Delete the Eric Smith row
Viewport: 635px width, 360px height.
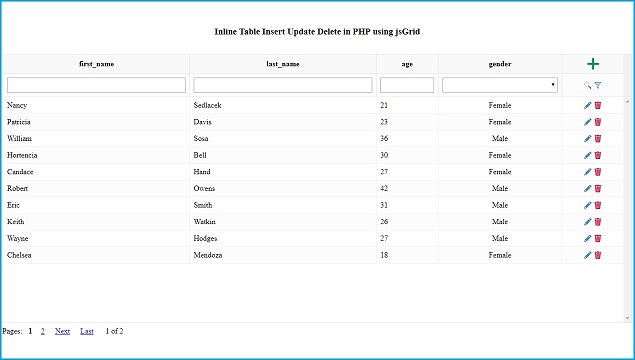click(x=598, y=205)
